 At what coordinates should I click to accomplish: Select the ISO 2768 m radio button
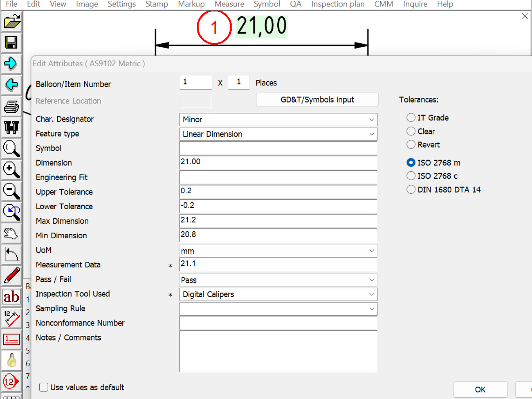(411, 162)
